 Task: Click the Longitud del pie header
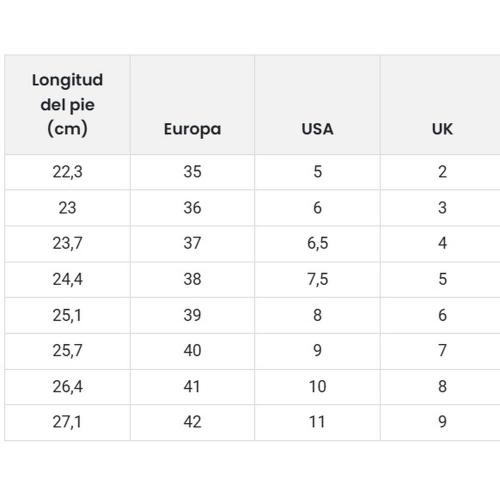pyautogui.click(x=67, y=105)
